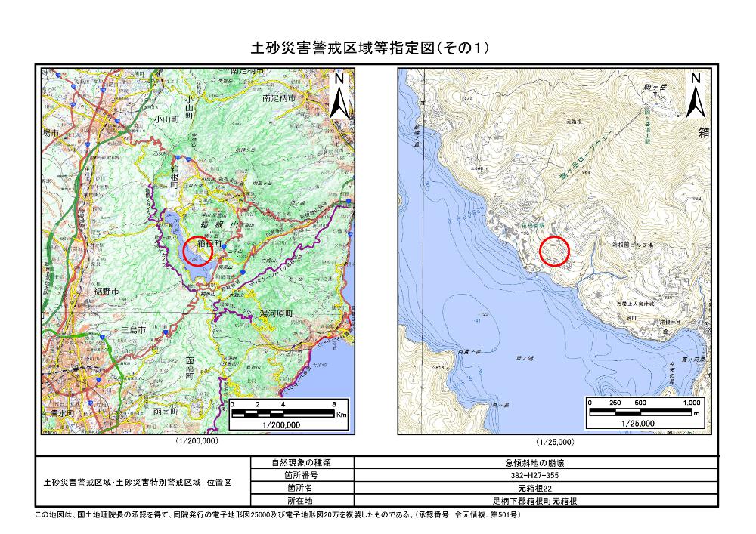The image size is (756, 534).
Task: Select the red circle marker on the 1/25,000 map
Action: [554, 250]
